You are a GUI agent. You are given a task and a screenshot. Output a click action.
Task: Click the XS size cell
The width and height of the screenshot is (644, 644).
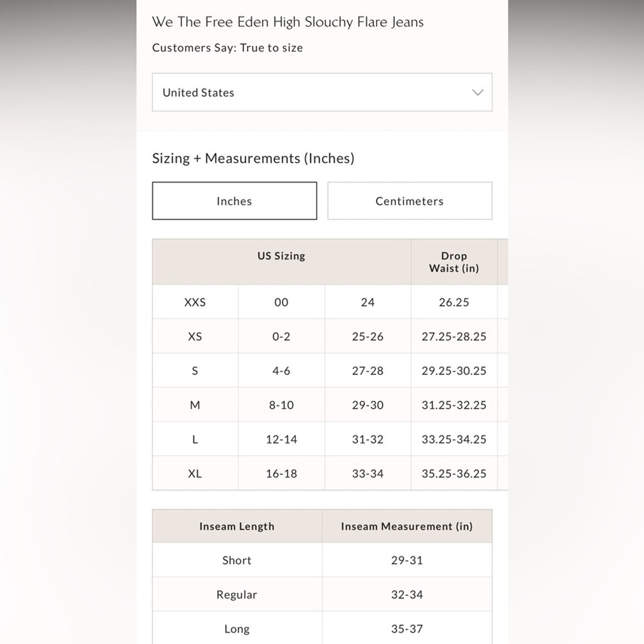pyautogui.click(x=195, y=336)
